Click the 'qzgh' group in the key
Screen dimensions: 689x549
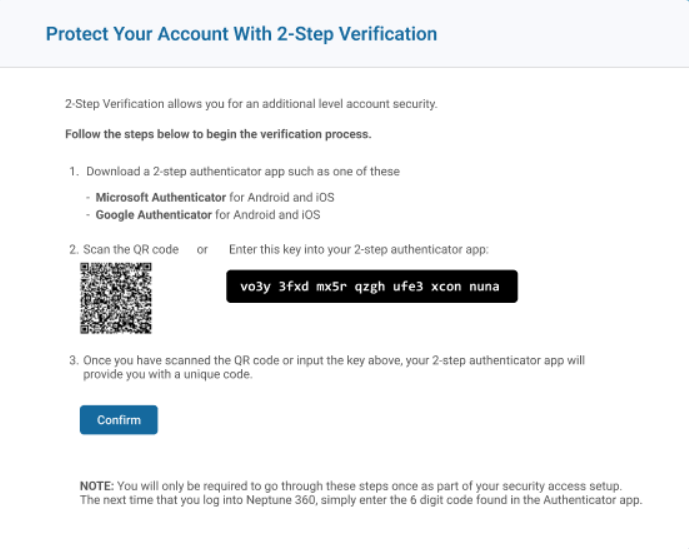click(x=370, y=287)
